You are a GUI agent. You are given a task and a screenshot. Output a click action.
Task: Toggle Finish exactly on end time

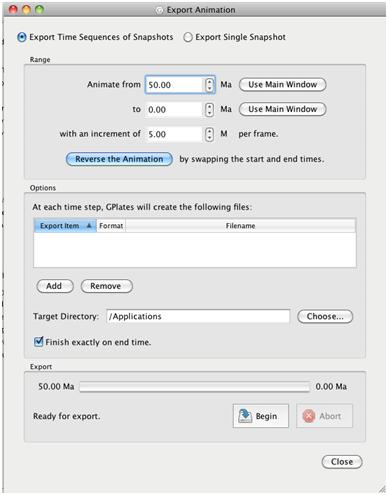[39, 342]
